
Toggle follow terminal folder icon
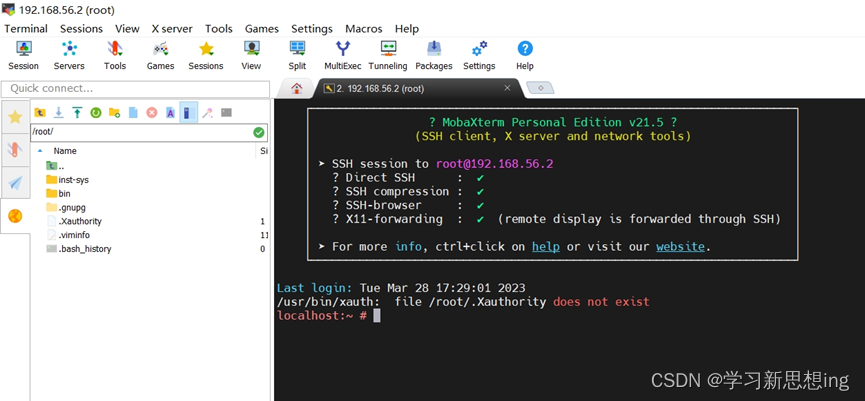[x=189, y=113]
